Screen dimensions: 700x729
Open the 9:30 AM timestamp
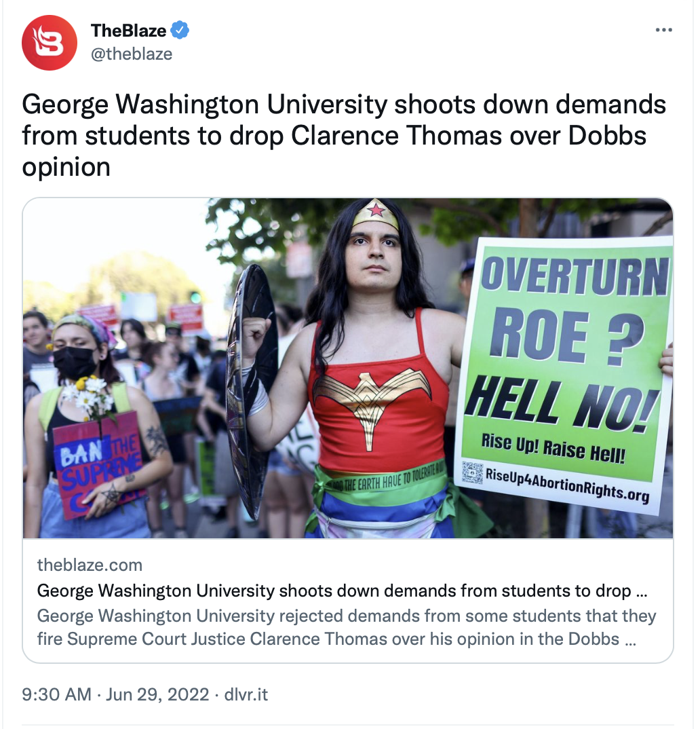point(57,694)
